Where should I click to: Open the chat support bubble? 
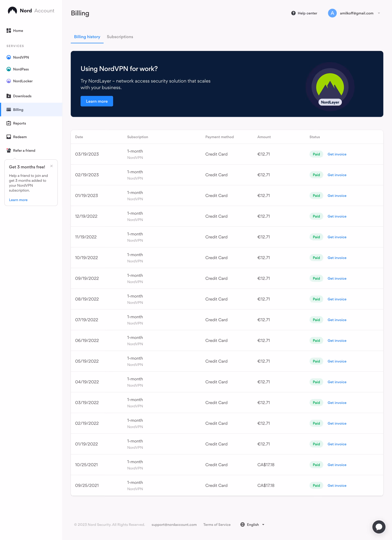[379, 527]
